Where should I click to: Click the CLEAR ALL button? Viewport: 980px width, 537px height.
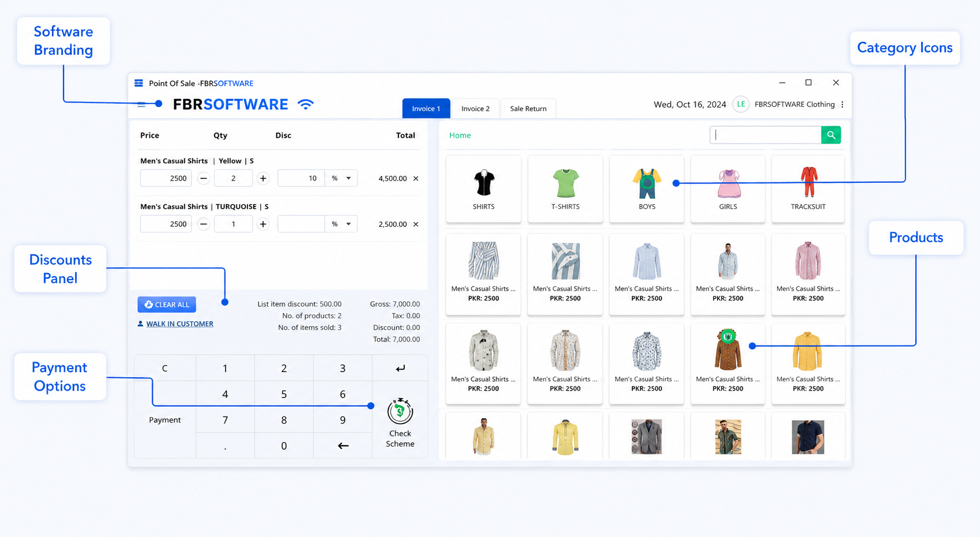(167, 304)
